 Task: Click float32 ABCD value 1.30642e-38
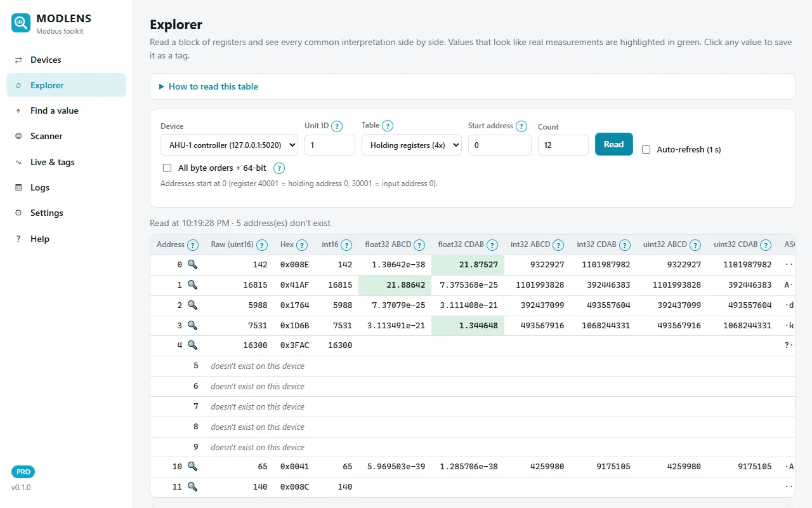click(397, 265)
